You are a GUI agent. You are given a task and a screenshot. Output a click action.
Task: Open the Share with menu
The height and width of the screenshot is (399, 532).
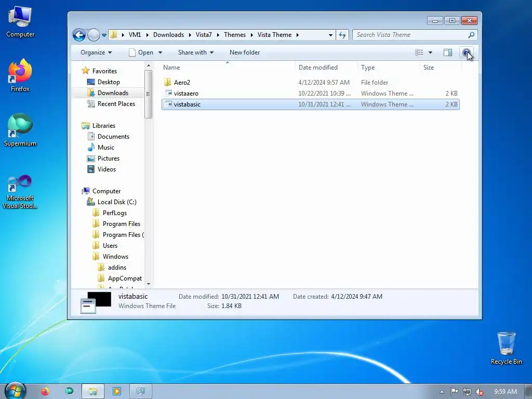pos(196,52)
